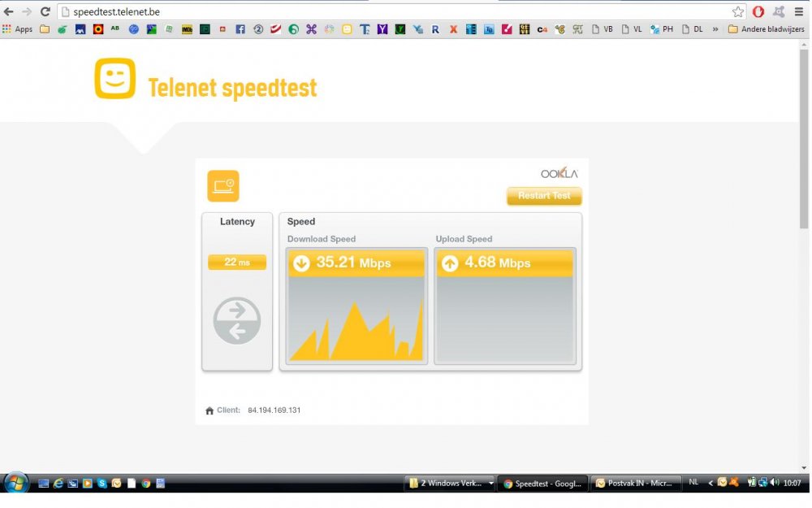Screen dimensions: 812x508
Task: Open the purple Yahoo bookmark
Action: click(x=382, y=29)
